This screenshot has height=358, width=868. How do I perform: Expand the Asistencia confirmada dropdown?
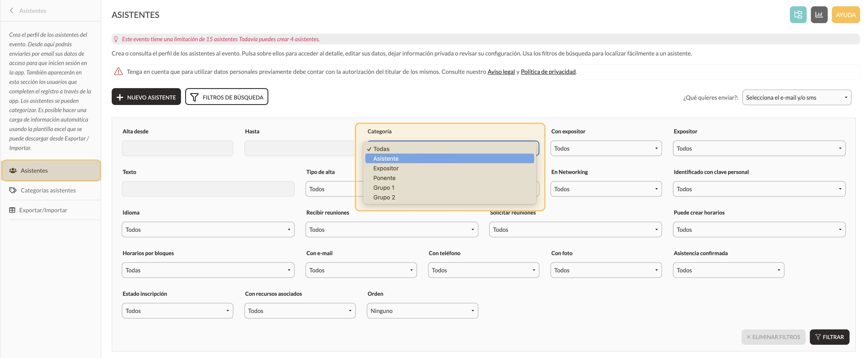[x=728, y=270]
